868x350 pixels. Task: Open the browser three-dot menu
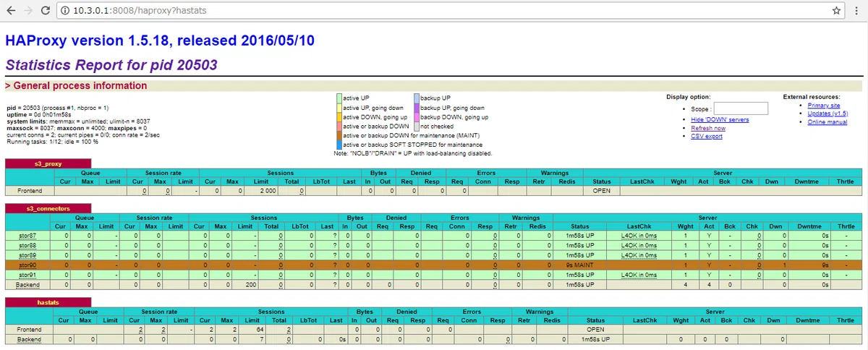[x=856, y=11]
